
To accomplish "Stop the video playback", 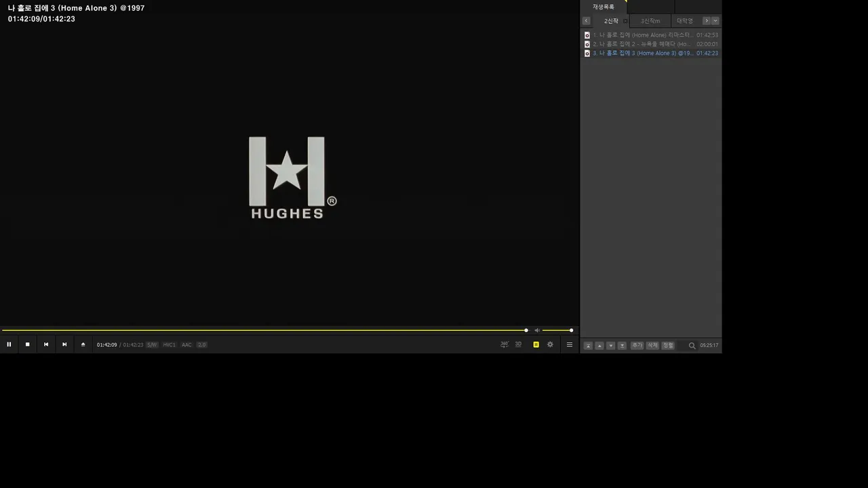I will point(27,344).
